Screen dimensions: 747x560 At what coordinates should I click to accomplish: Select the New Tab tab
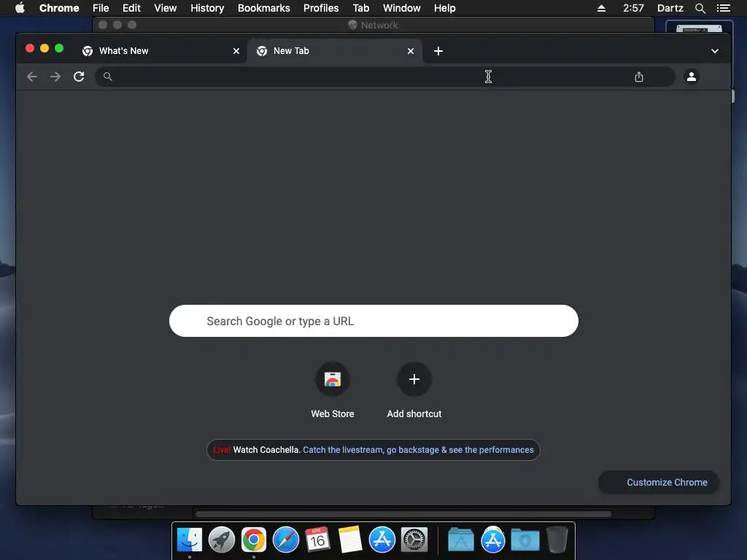(335, 51)
